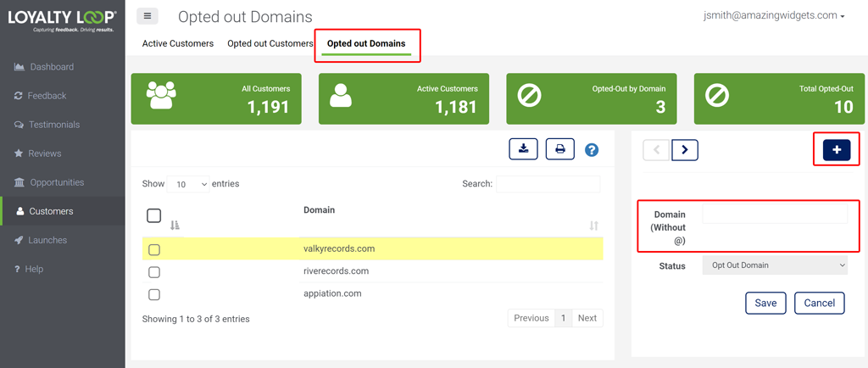Switch to the Active Customers tab
Viewport: 868px width, 368px height.
[x=178, y=44]
